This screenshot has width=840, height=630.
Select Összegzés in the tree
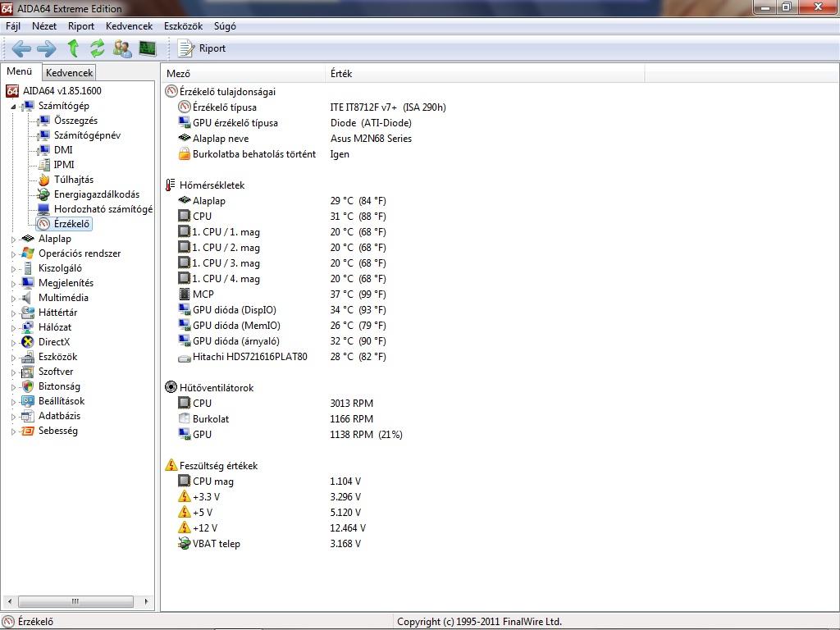(75, 121)
